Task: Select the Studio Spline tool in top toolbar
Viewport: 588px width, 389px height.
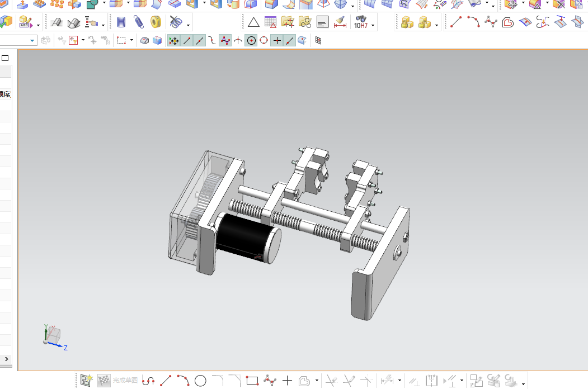Action: (x=491, y=22)
